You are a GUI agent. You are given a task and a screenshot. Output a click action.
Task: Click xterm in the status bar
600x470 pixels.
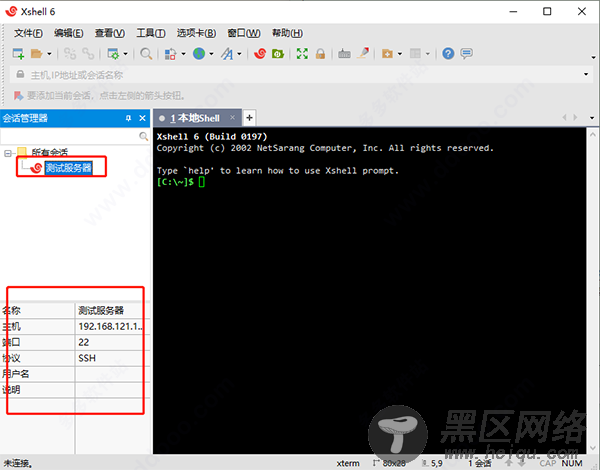click(348, 463)
